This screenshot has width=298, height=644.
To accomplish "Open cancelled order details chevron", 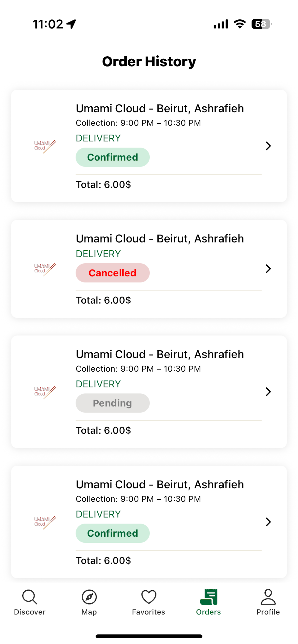I will (268, 269).
